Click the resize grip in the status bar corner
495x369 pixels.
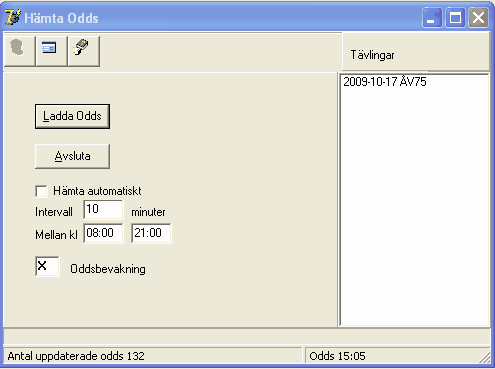pyautogui.click(x=485, y=358)
